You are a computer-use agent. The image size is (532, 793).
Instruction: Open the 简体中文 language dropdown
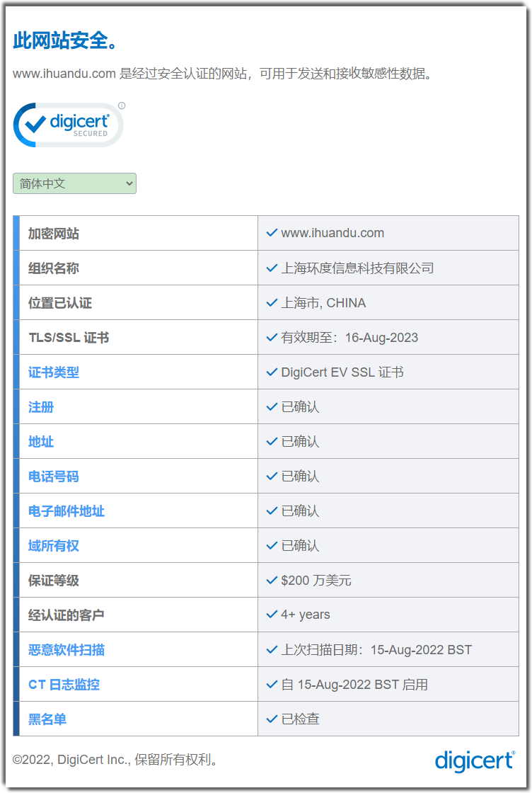click(x=74, y=183)
